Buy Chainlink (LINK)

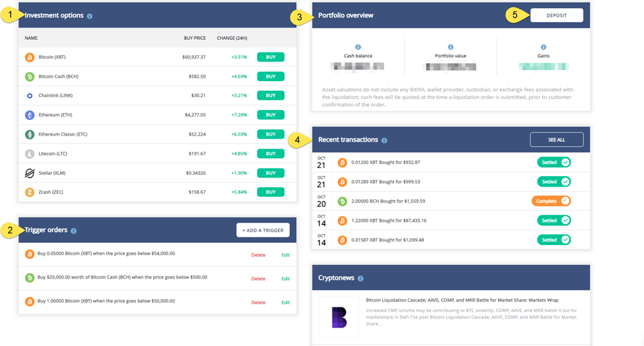click(270, 96)
